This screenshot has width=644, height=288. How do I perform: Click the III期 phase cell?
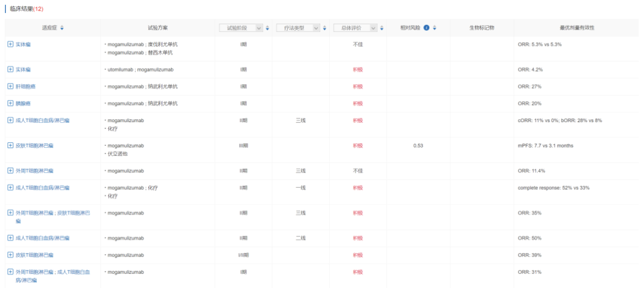tap(243, 146)
